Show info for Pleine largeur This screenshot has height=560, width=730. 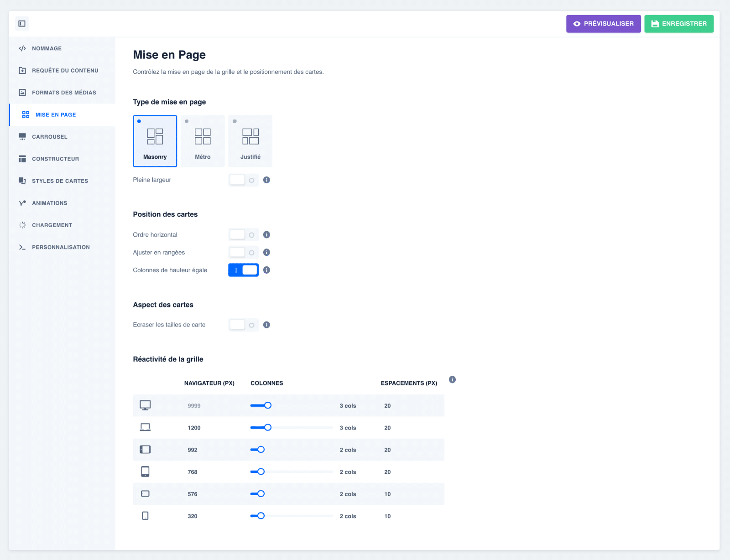pyautogui.click(x=267, y=180)
